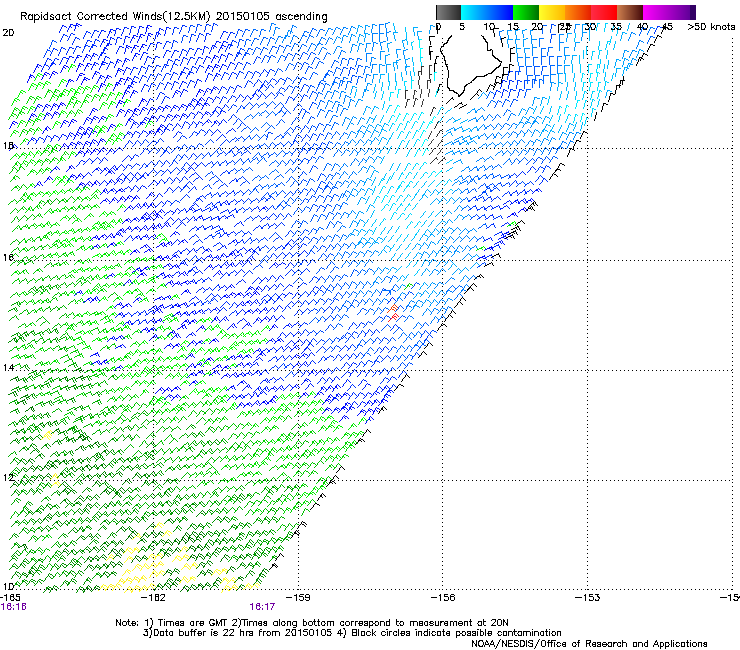Click the '20150105' date in the title
740x650 pixels.
point(243,17)
